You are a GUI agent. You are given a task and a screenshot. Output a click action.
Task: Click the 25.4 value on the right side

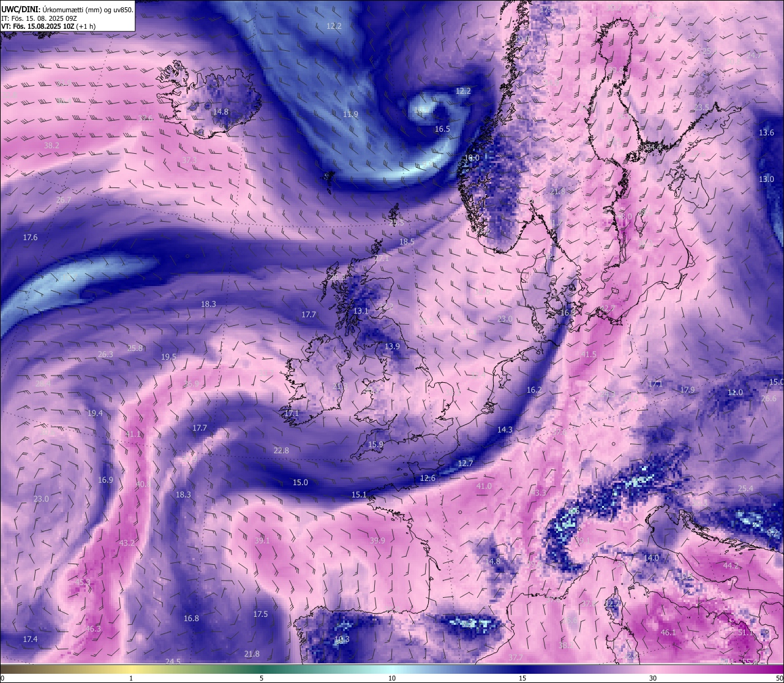pyautogui.click(x=745, y=488)
